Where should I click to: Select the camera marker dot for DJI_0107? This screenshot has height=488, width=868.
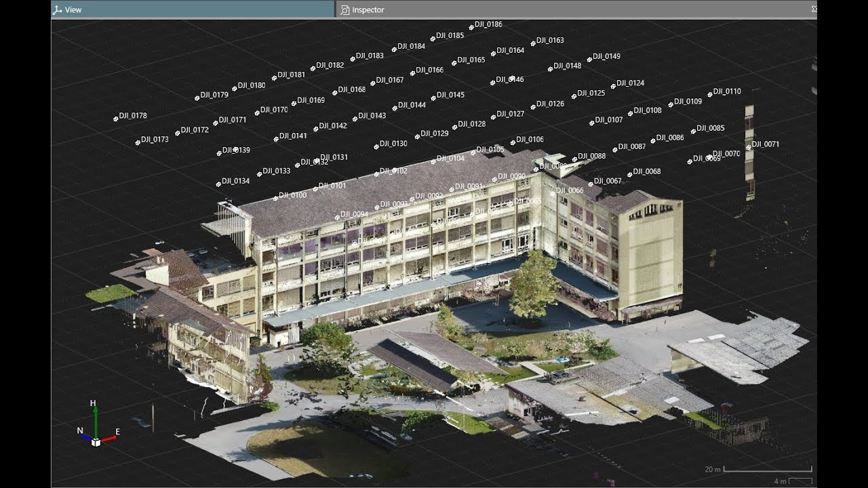tap(591, 123)
